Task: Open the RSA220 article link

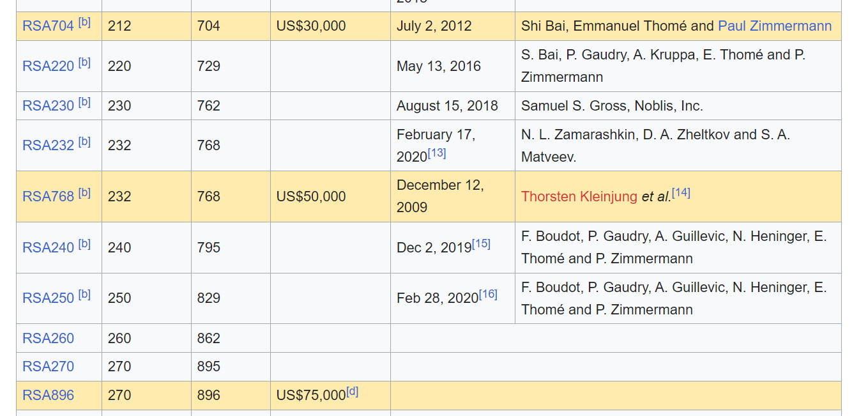Action: [48, 66]
